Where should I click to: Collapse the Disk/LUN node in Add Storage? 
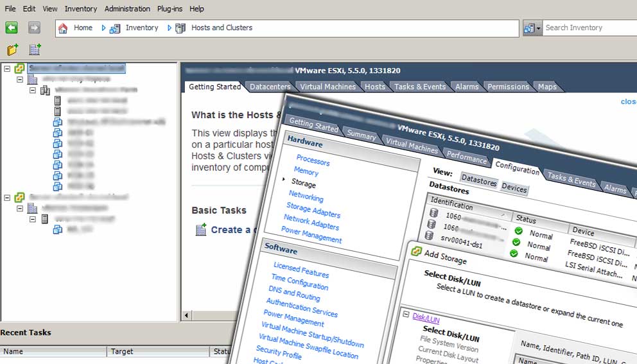point(406,314)
